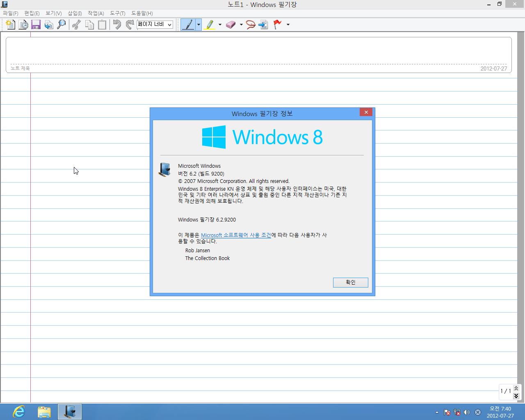Click the circled X tray icon
Screen dimensions: 525x420
click(478, 412)
